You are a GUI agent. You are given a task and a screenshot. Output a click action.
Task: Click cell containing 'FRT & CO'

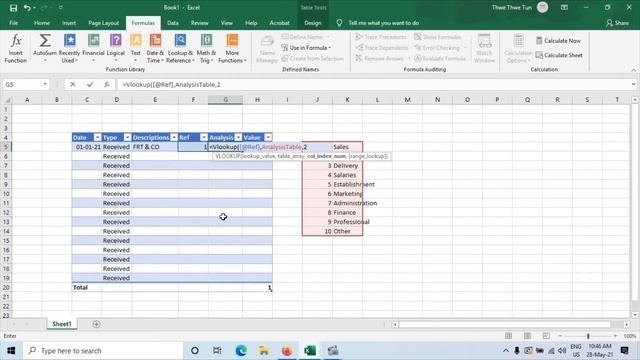[x=155, y=147]
